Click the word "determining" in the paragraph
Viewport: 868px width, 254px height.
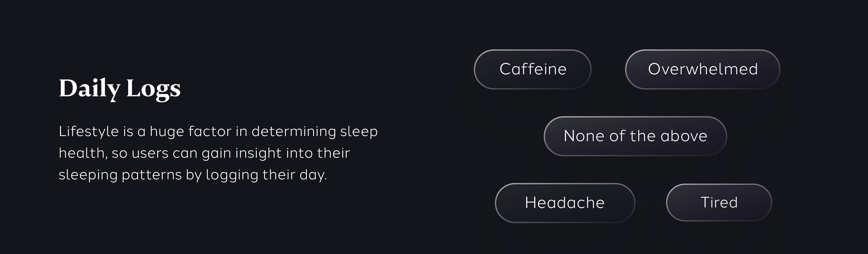click(293, 131)
